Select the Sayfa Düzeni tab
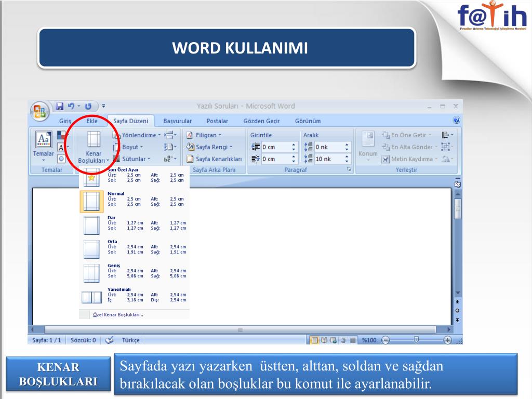 tap(130, 121)
